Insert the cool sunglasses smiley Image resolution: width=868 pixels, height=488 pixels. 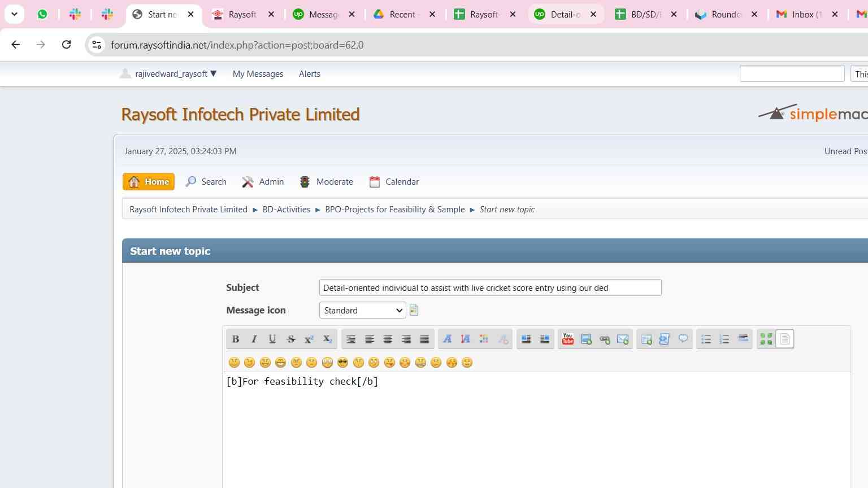pyautogui.click(x=342, y=363)
